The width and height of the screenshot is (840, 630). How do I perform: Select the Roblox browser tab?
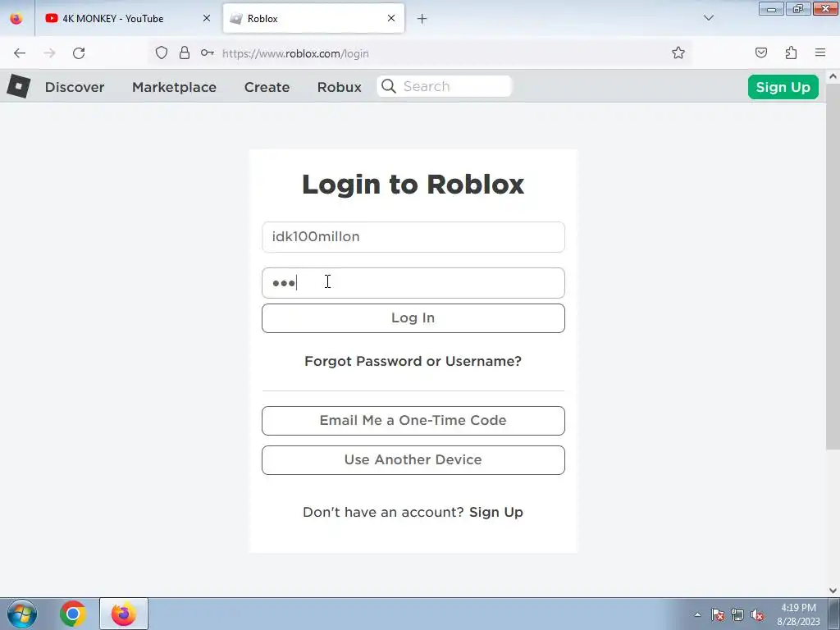pyautogui.click(x=313, y=19)
